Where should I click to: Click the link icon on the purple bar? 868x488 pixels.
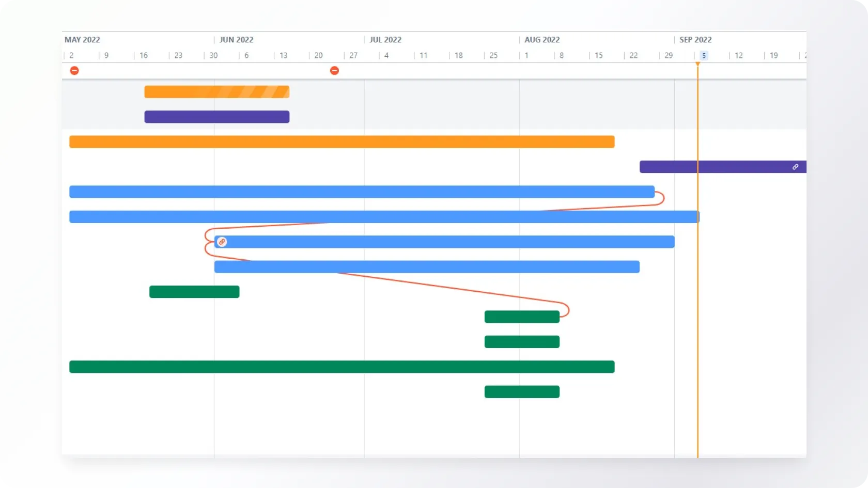(795, 167)
